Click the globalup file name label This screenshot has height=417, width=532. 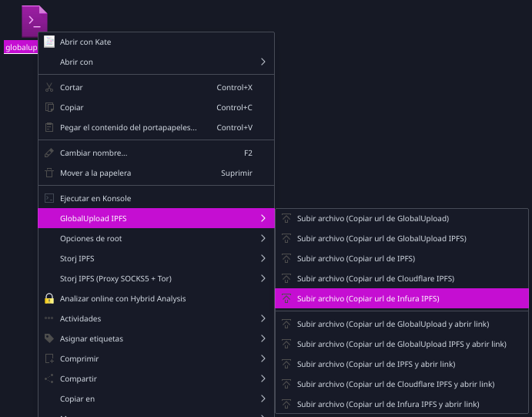(x=21, y=47)
